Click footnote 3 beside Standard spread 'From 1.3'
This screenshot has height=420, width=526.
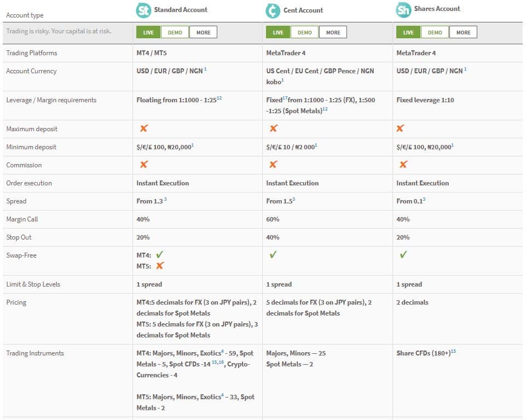(165, 200)
